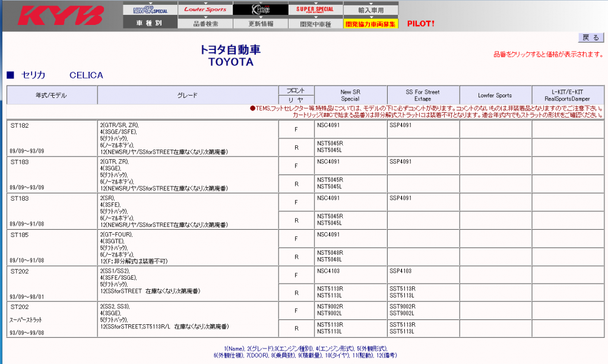608x364 pixels.
Task: Click the Lowfer Sports column header
Action: click(495, 96)
